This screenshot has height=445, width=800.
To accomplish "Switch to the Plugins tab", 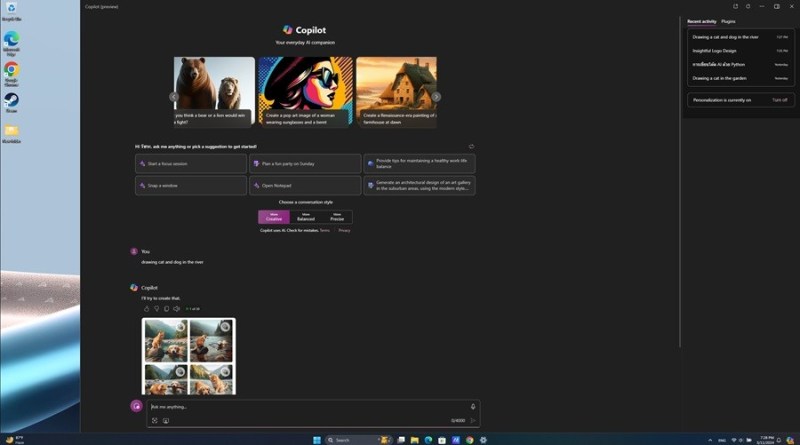I will (x=728, y=21).
